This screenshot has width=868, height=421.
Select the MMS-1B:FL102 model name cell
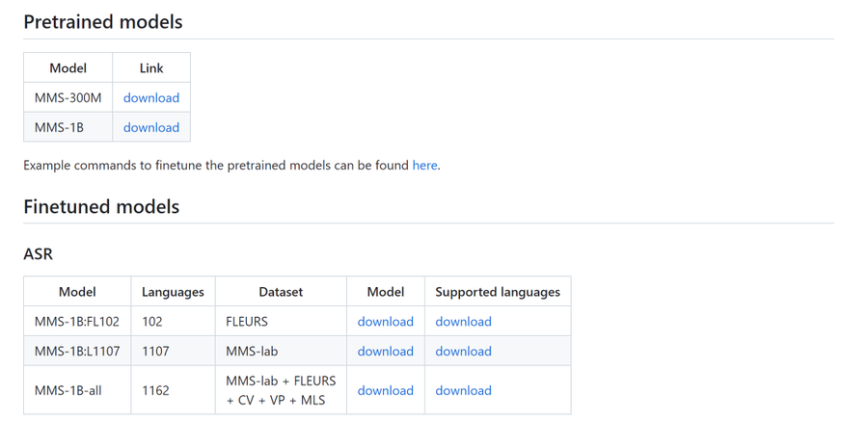pyautogui.click(x=77, y=322)
